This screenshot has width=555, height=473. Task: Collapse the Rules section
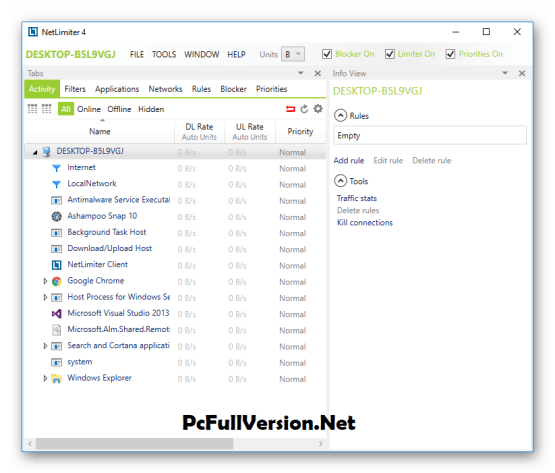(x=340, y=116)
